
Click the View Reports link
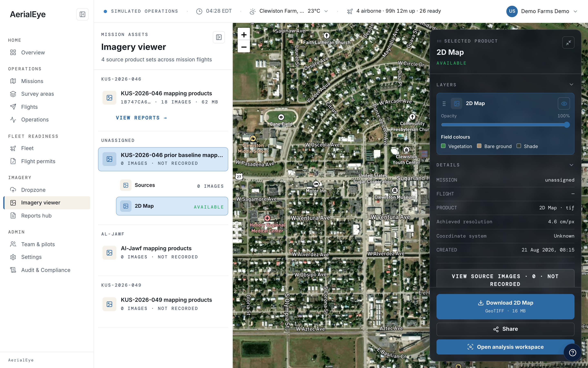(x=141, y=118)
